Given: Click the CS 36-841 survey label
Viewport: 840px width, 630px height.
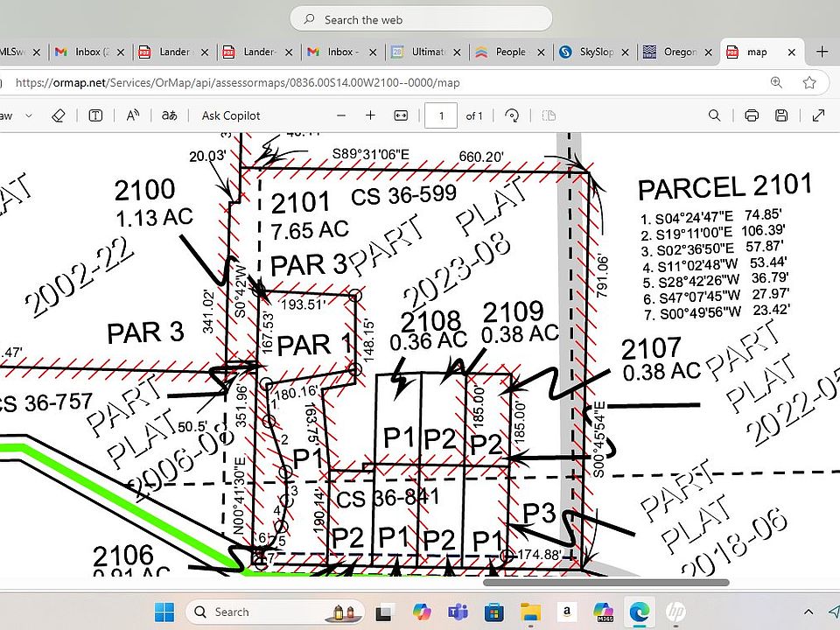Looking at the screenshot, I should 388,498.
